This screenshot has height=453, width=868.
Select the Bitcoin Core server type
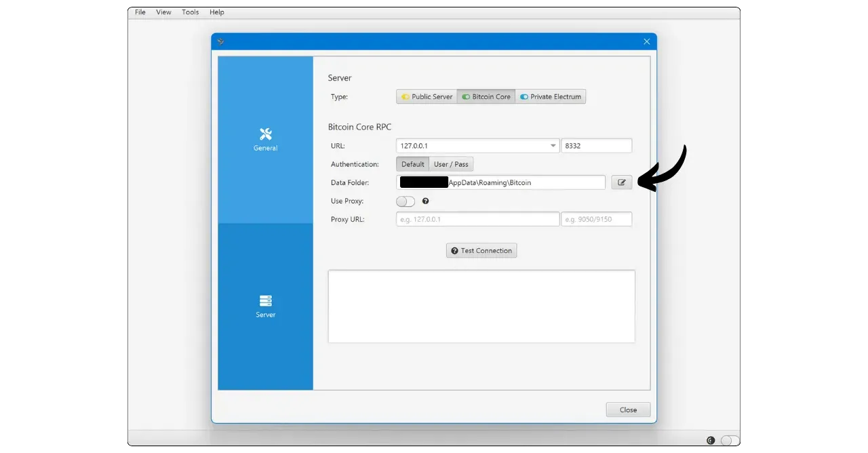pos(486,97)
